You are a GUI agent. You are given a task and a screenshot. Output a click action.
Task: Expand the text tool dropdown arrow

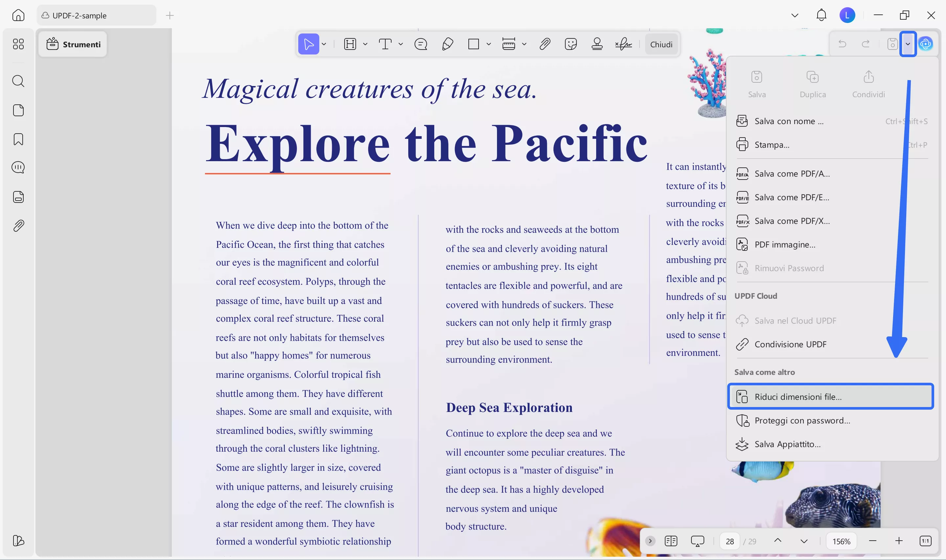[400, 44]
